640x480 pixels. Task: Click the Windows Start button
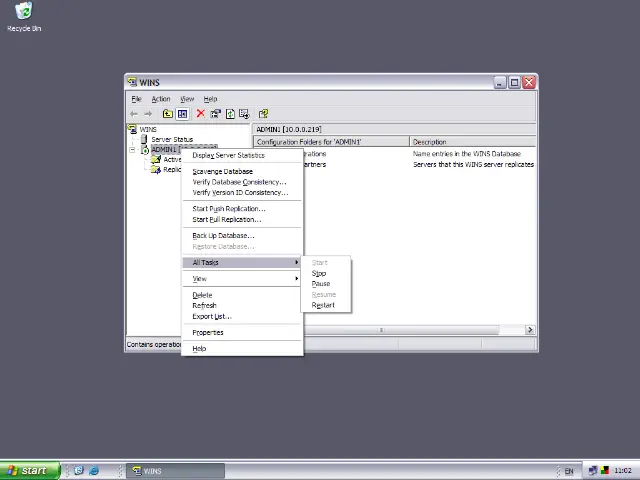(x=27, y=470)
